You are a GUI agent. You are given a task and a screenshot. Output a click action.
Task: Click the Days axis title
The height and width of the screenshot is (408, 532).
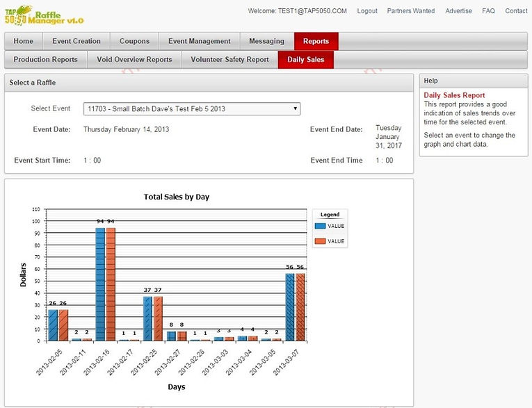(x=177, y=387)
